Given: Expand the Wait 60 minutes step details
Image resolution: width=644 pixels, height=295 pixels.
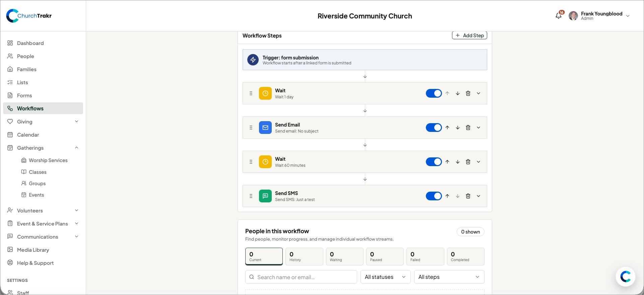Looking at the screenshot, I should 478,162.
